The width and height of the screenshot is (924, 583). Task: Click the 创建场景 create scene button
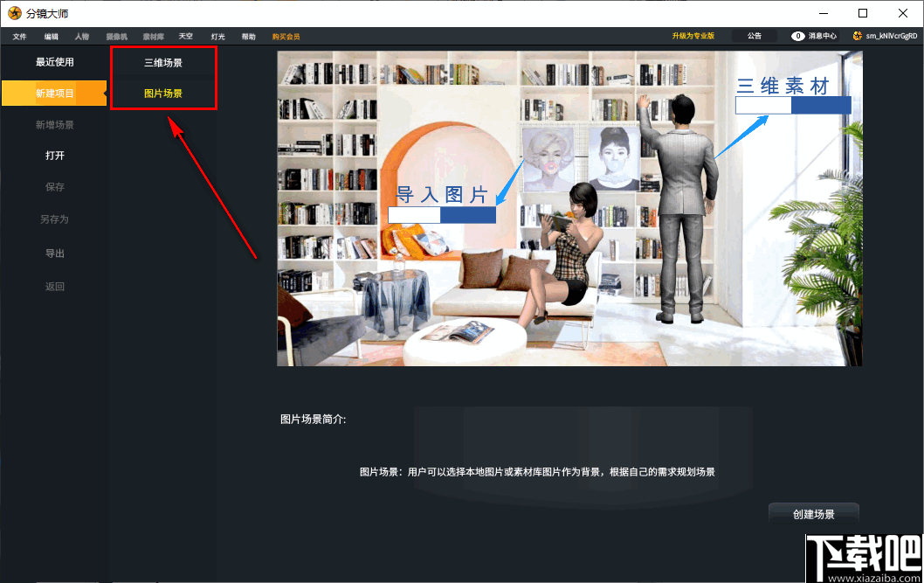click(812, 515)
